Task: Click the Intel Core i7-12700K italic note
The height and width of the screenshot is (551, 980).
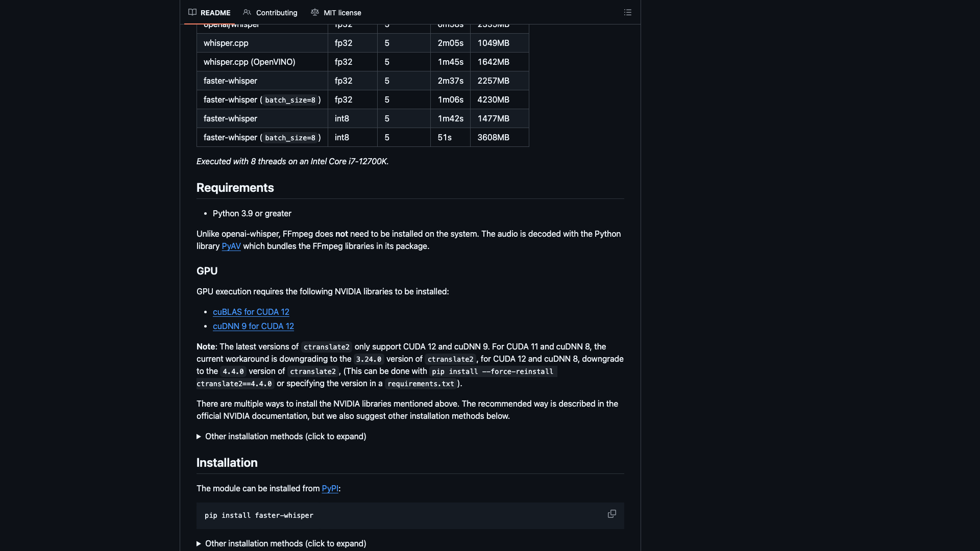Action: pyautogui.click(x=292, y=161)
